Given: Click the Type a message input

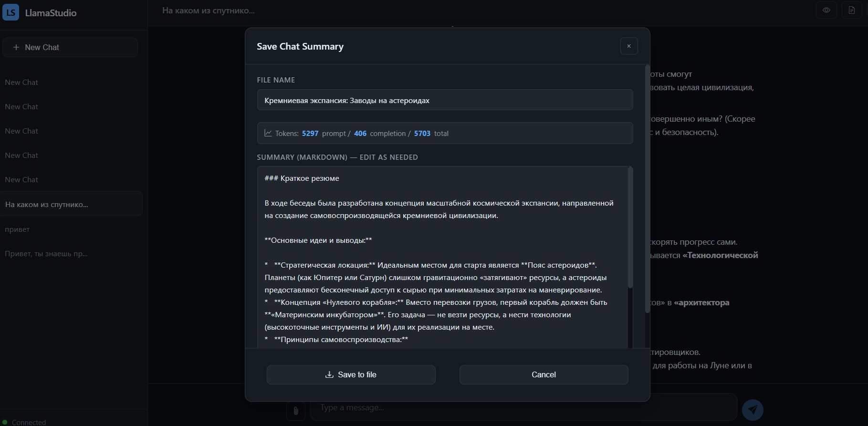Looking at the screenshot, I should 523,408.
